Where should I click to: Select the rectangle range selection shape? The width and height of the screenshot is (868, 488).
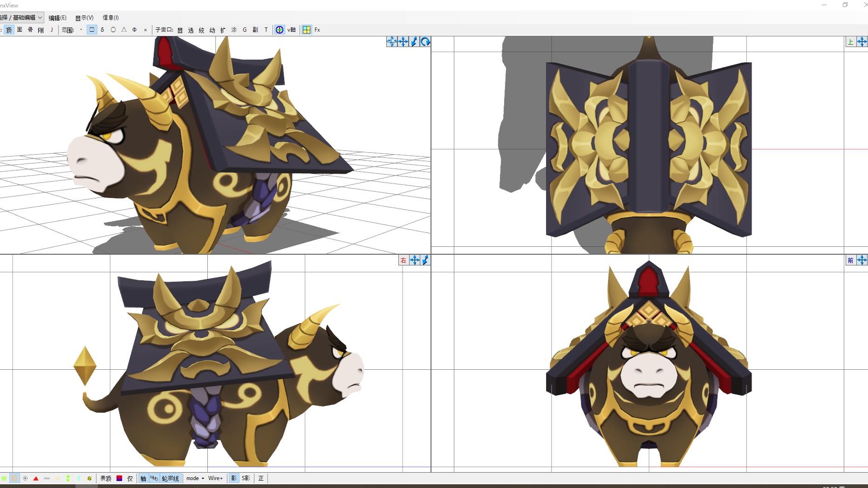(92, 30)
